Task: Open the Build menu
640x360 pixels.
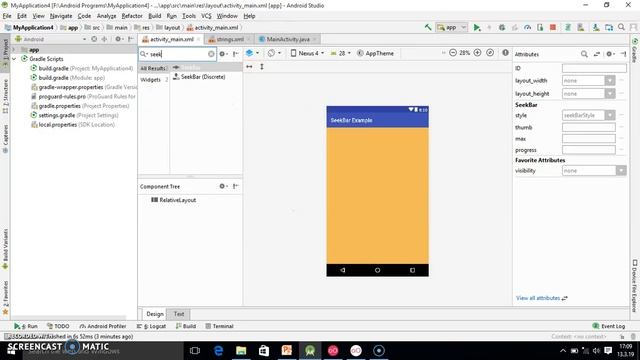Action: [155, 16]
